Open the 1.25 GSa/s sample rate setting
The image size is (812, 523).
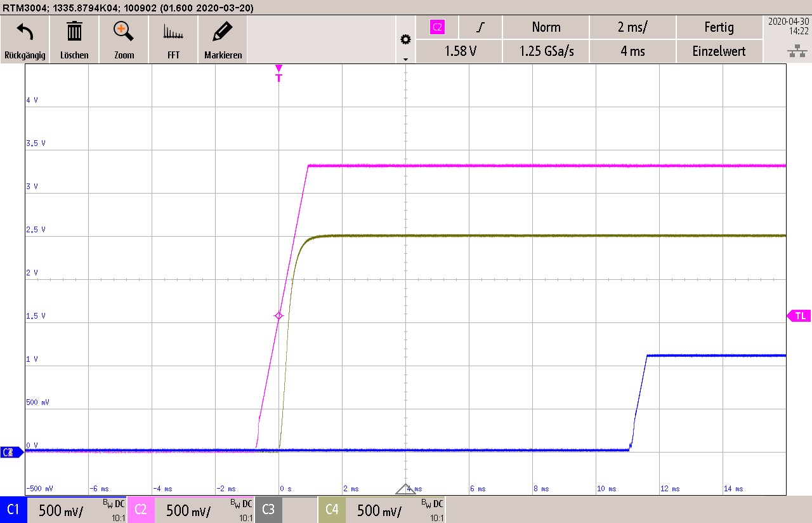pos(546,51)
